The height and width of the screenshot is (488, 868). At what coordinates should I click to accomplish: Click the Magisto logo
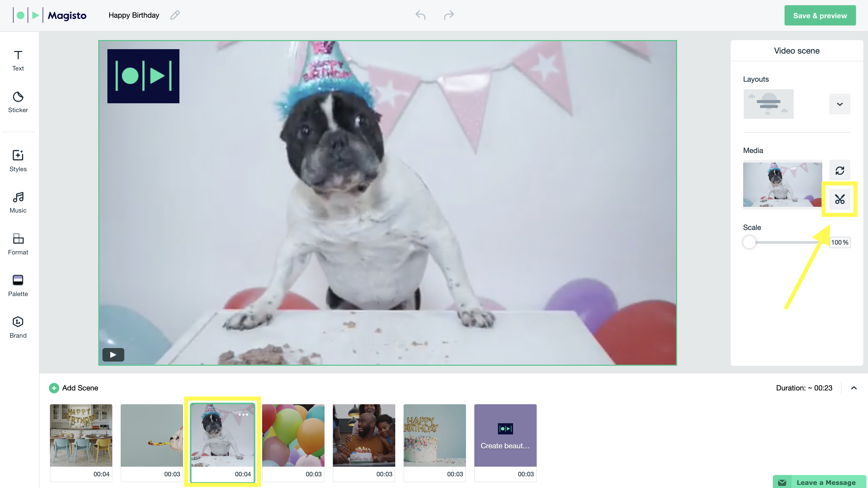click(x=50, y=16)
